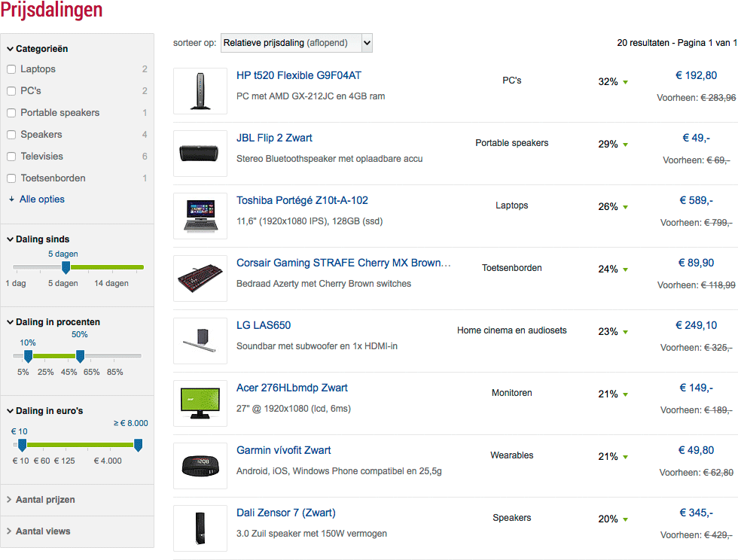
Task: Click the green arrow beside 24%
Action: [x=626, y=270]
